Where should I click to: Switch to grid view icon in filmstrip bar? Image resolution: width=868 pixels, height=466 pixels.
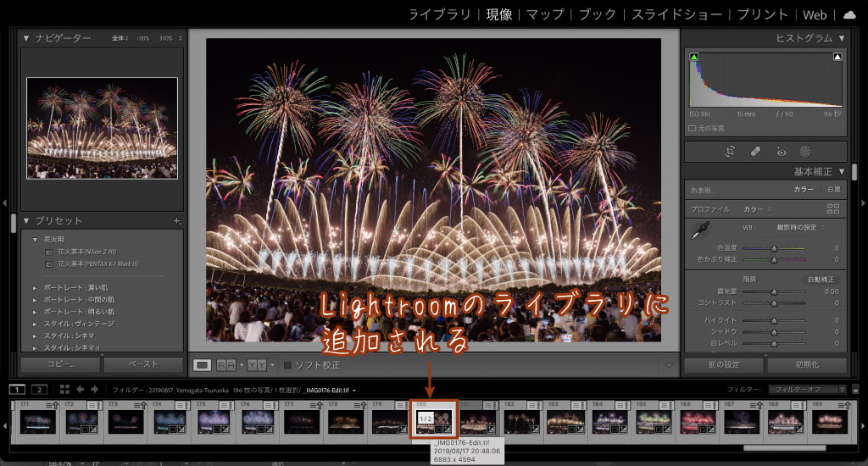pos(64,390)
